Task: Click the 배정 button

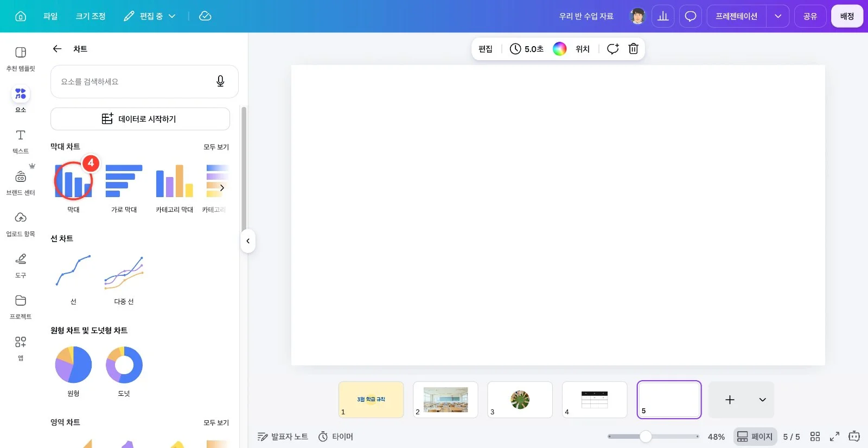Action: pyautogui.click(x=847, y=16)
